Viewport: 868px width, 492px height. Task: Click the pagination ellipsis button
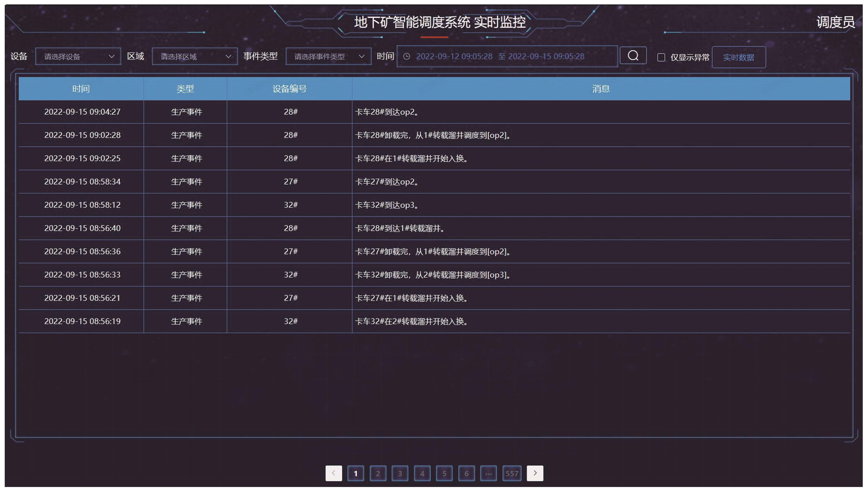[x=488, y=473]
